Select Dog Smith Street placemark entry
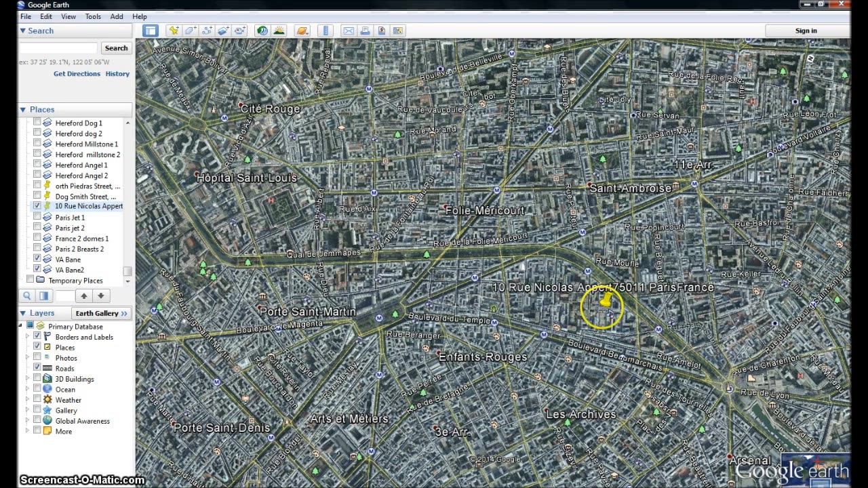This screenshot has width=868, height=488. (x=85, y=197)
